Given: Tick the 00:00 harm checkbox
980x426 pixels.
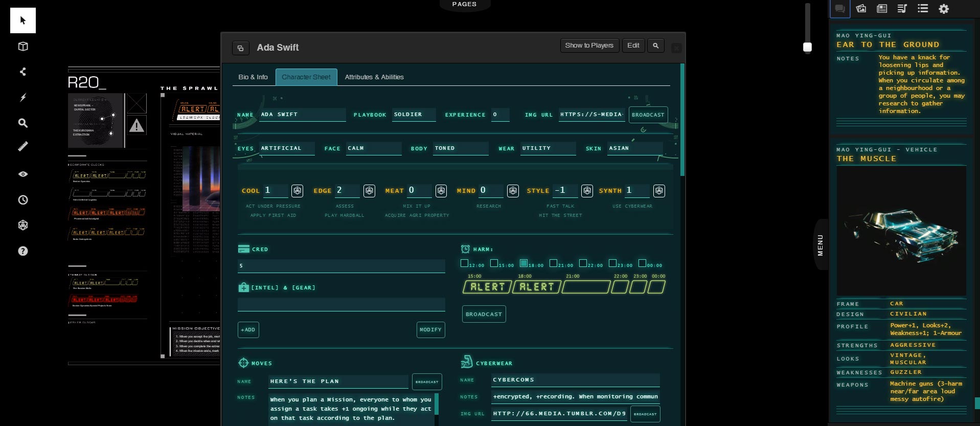Looking at the screenshot, I should [x=642, y=263].
